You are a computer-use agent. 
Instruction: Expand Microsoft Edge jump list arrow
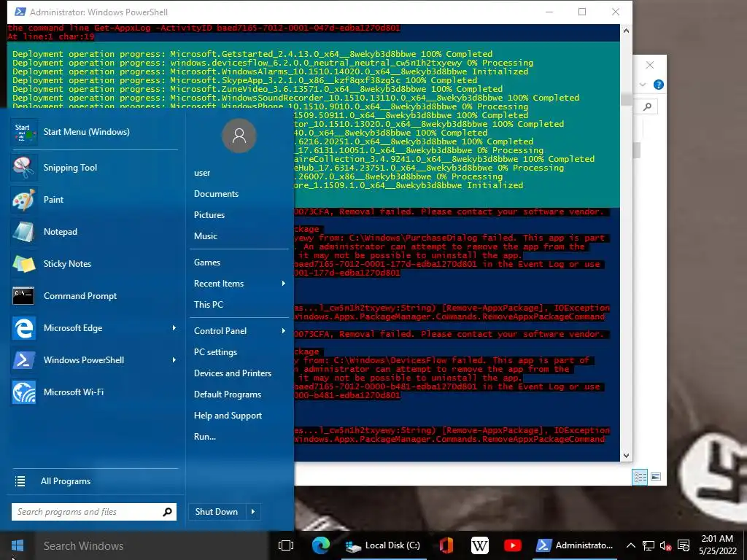[x=174, y=328]
